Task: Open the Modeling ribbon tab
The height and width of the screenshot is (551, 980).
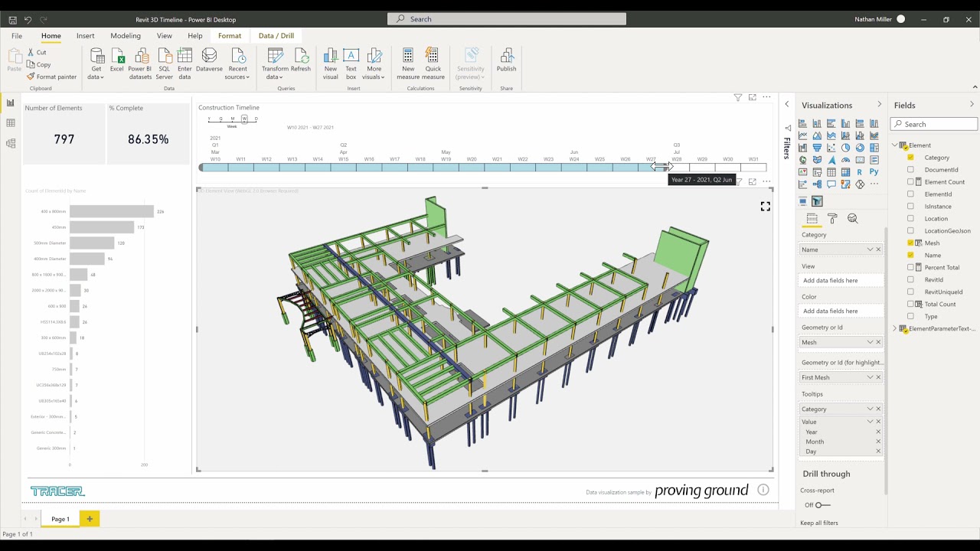Action: [125, 36]
